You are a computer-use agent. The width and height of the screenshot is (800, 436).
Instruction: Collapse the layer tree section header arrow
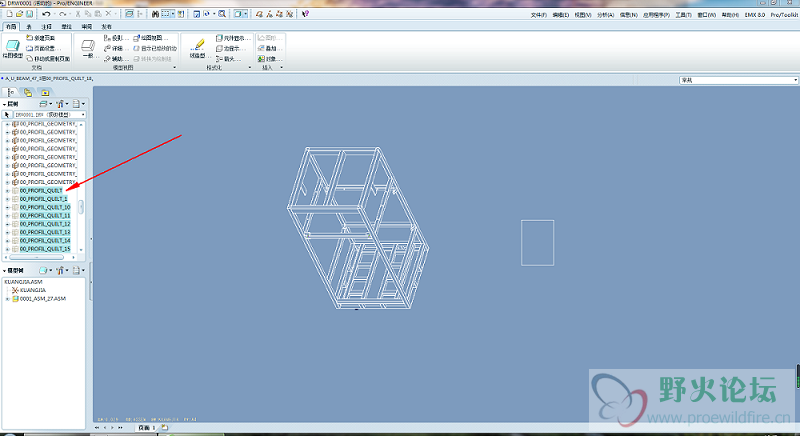point(5,104)
